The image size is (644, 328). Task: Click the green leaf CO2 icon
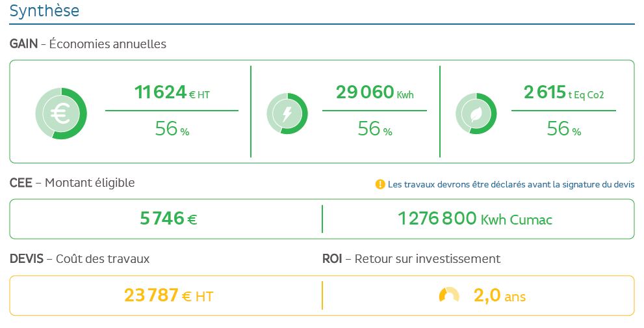(x=476, y=113)
